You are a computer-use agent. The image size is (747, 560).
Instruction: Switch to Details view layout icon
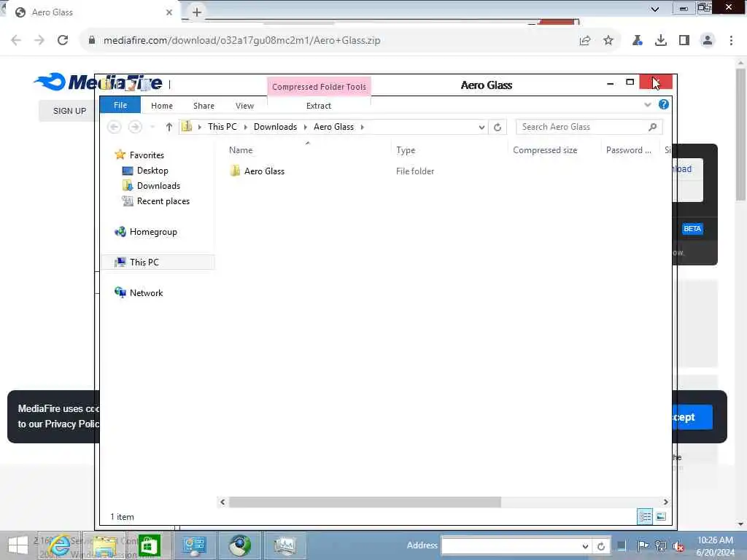[x=645, y=516]
